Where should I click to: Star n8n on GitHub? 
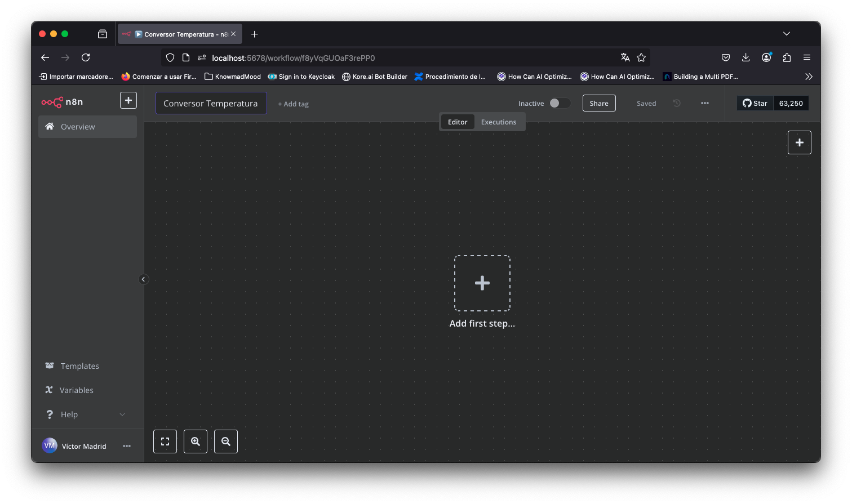(x=755, y=103)
